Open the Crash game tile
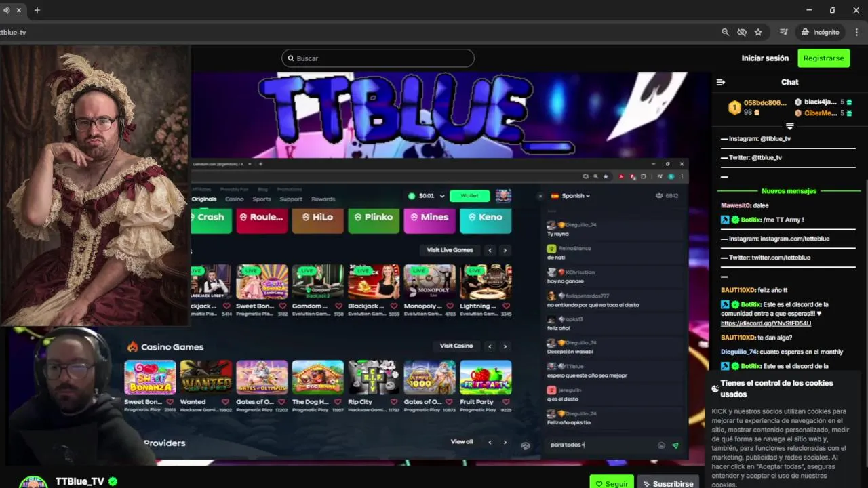This screenshot has width=868, height=488. (211, 220)
